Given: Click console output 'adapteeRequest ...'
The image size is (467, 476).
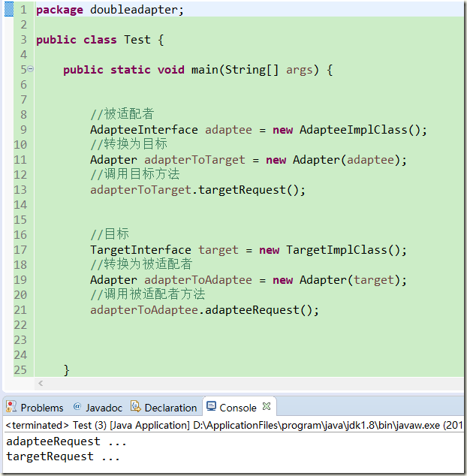Looking at the screenshot, I should (66, 441).
